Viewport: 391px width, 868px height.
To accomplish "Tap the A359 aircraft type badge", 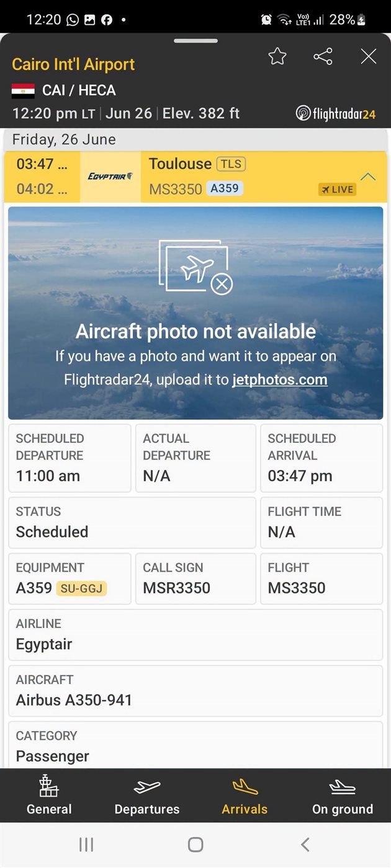I will click(x=225, y=188).
